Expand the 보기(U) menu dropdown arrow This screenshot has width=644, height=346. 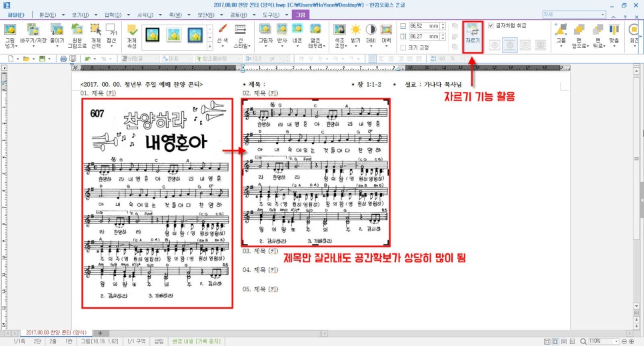(x=96, y=15)
